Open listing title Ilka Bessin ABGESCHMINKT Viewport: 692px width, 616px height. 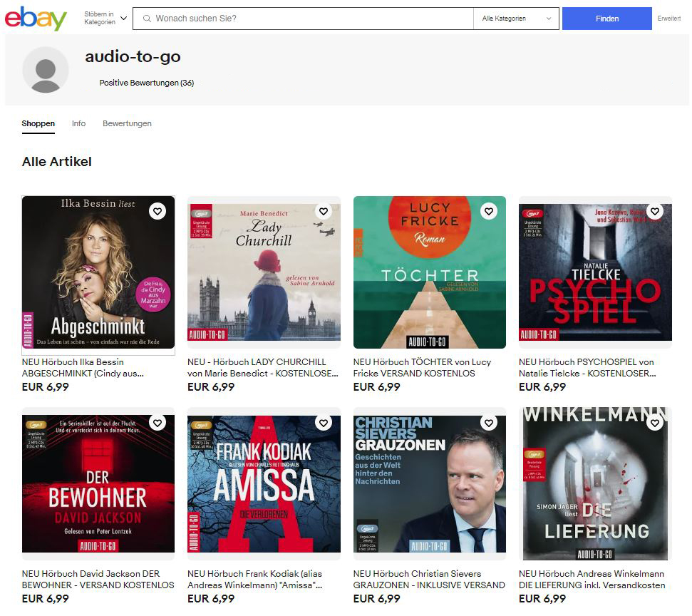83,368
